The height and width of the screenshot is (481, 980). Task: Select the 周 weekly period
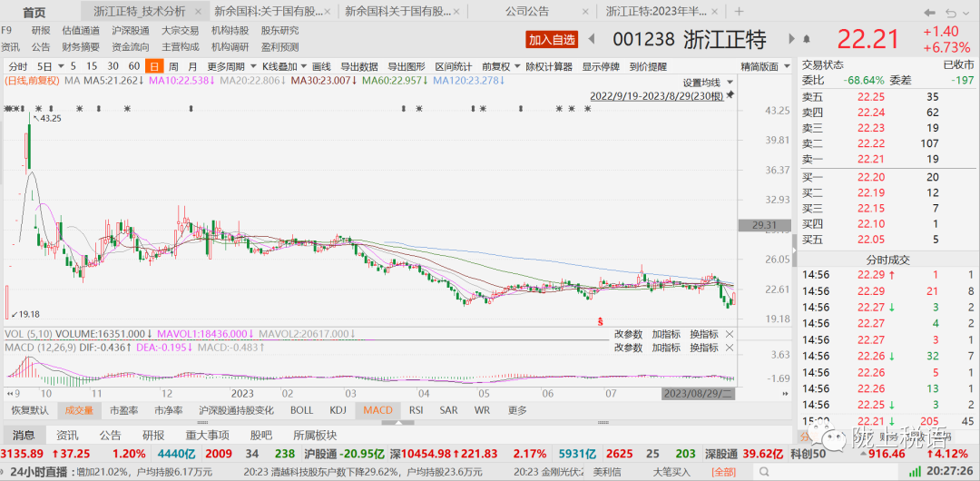tap(173, 66)
